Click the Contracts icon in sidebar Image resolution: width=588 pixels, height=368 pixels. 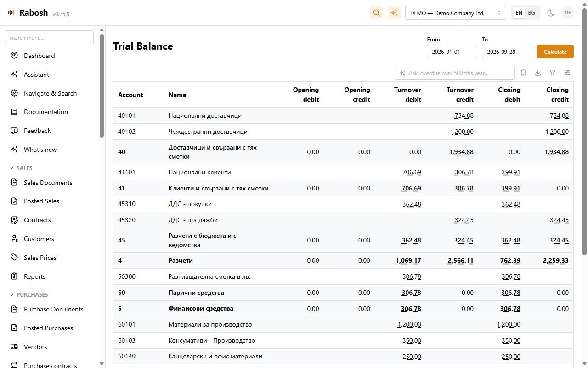tap(14, 220)
